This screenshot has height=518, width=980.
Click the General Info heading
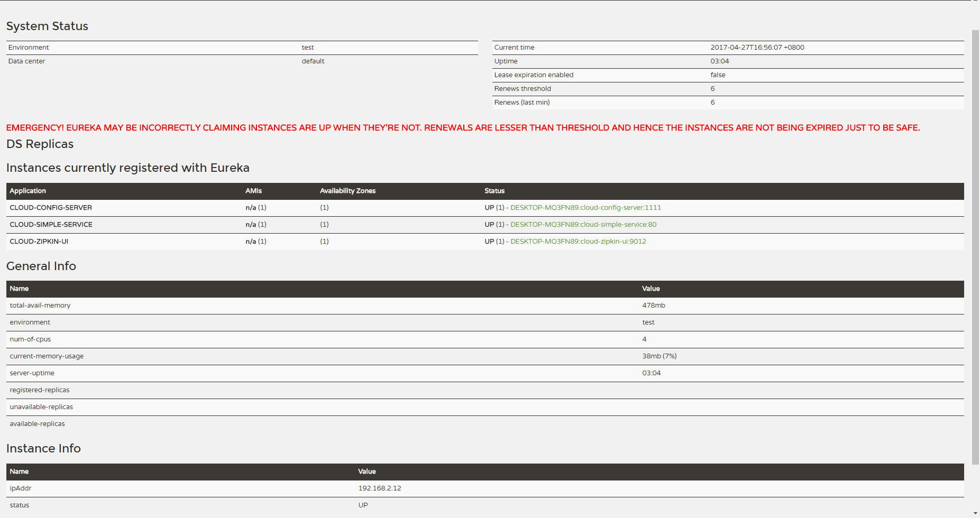tap(41, 266)
